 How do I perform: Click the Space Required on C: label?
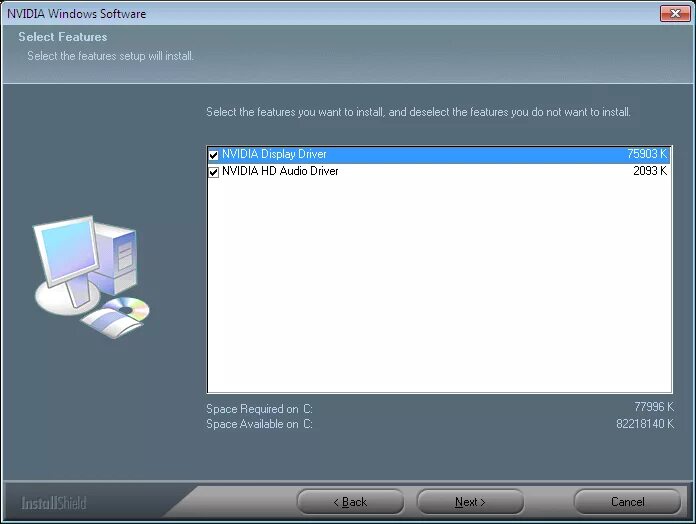259,409
